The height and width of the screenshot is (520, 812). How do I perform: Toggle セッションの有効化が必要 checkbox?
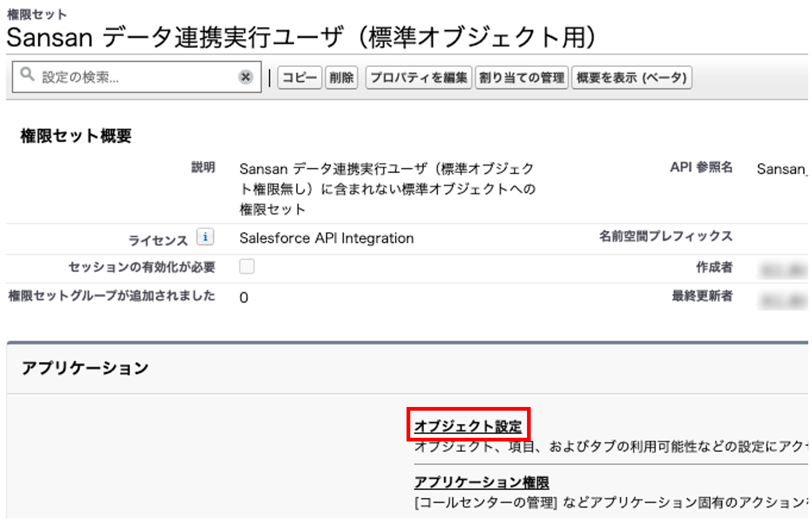pos(247,266)
